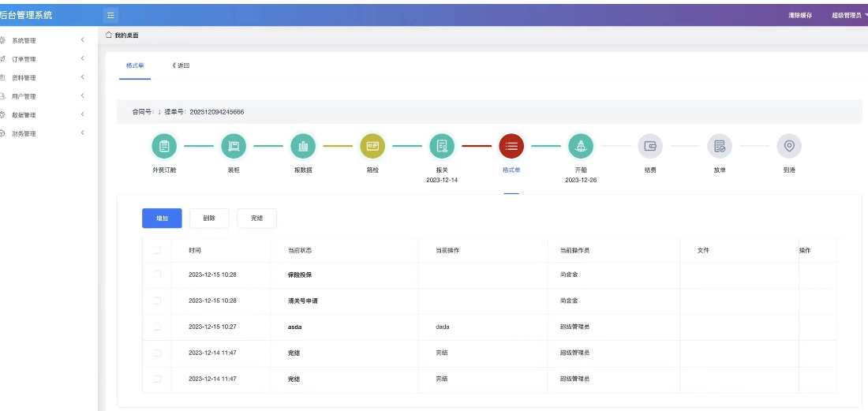868x411 pixels.
Task: Select the red 格式单 step icon
Action: [511, 146]
